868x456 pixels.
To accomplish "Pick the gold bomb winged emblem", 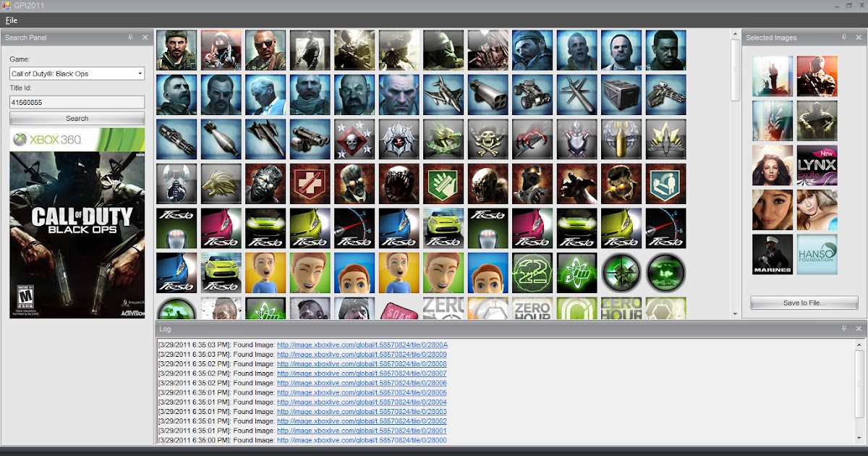I will coord(621,139).
